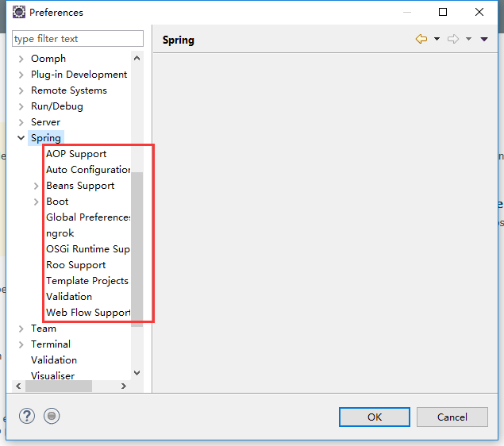
Task: Click the back navigation arrow icon
Action: [x=421, y=39]
